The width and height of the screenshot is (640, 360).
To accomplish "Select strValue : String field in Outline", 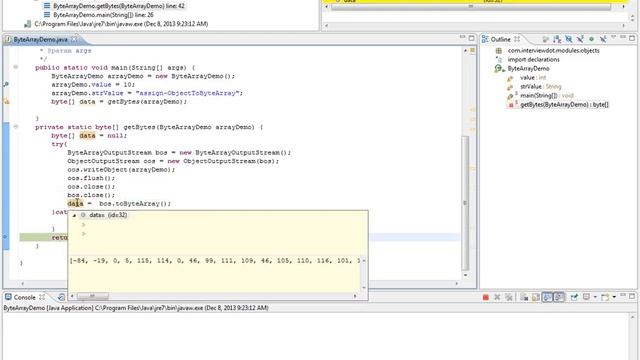I will pyautogui.click(x=540, y=87).
